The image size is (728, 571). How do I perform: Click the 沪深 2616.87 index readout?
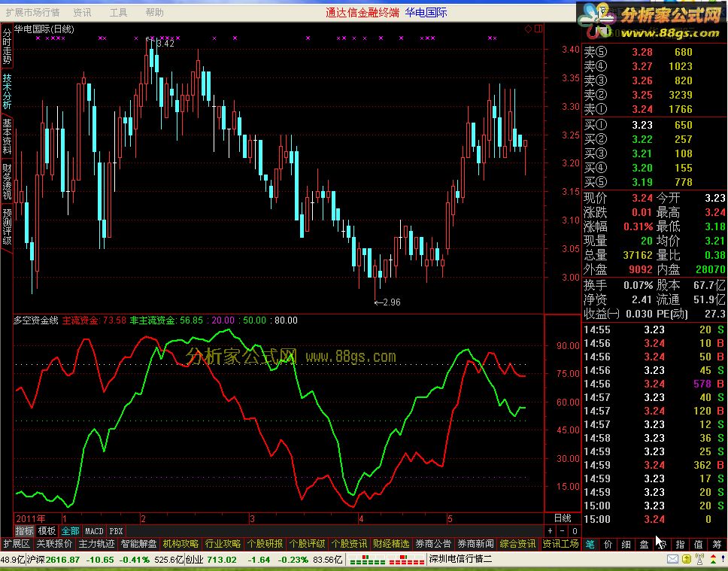tap(53, 560)
